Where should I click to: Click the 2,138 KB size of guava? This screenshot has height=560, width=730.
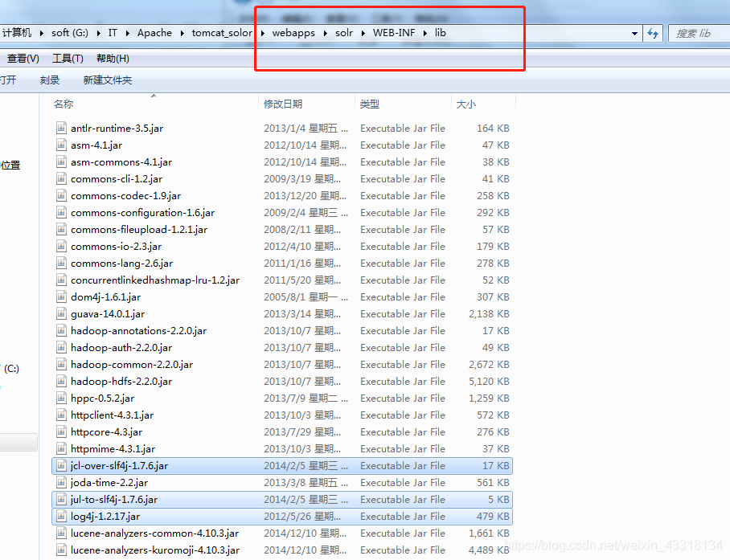[489, 314]
